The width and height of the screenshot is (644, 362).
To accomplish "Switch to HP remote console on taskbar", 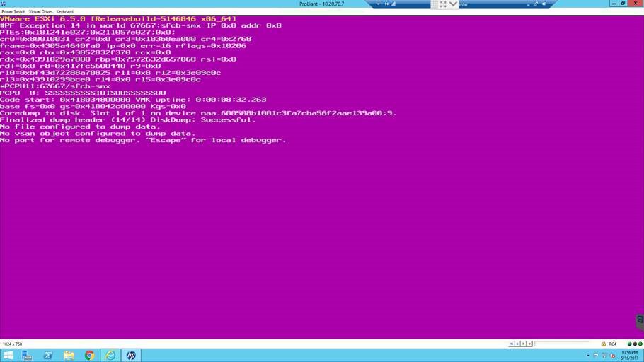I will 131,356.
